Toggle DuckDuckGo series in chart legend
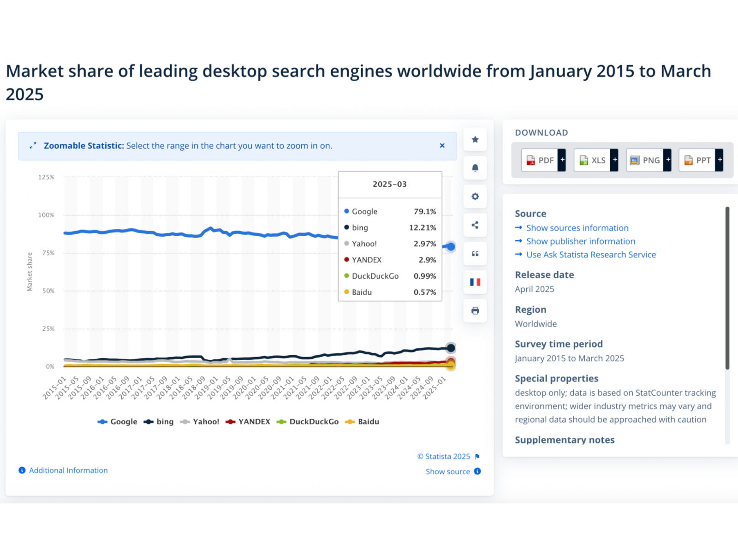The width and height of the screenshot is (738, 560). [308, 422]
